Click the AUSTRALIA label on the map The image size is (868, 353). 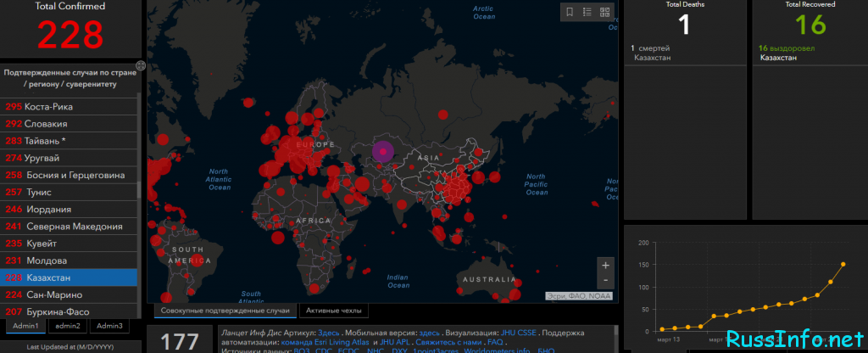(489, 280)
